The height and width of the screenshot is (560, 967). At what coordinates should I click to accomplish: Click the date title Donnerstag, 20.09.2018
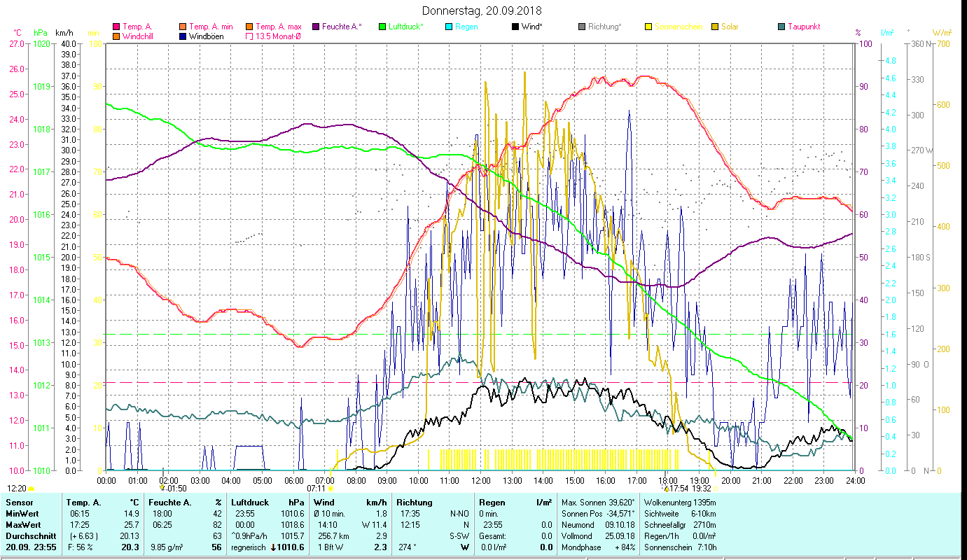[482, 10]
